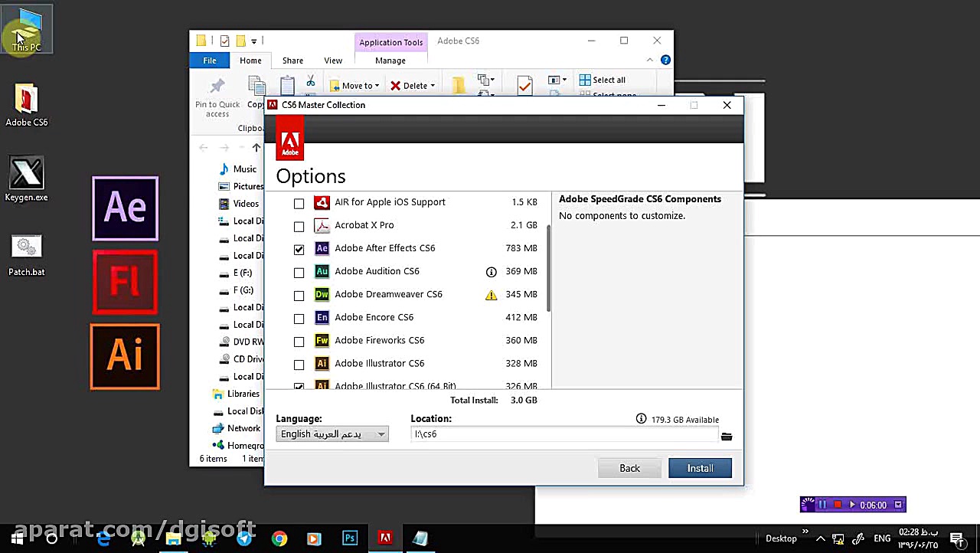Click the product list vertical scrollbar
Screen dimensions: 980x553
tap(549, 268)
